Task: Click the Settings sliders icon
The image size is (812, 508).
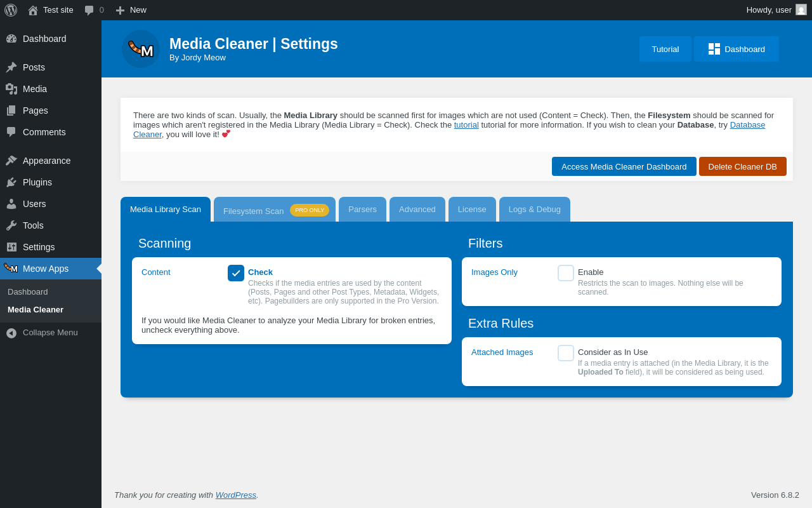Action: (11, 247)
